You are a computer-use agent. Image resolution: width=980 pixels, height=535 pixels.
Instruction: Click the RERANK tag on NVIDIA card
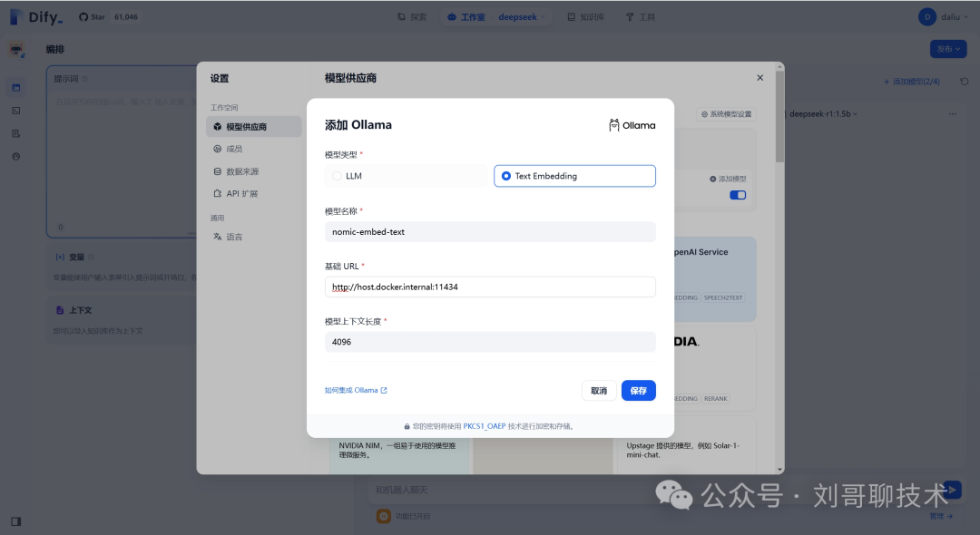tap(716, 398)
